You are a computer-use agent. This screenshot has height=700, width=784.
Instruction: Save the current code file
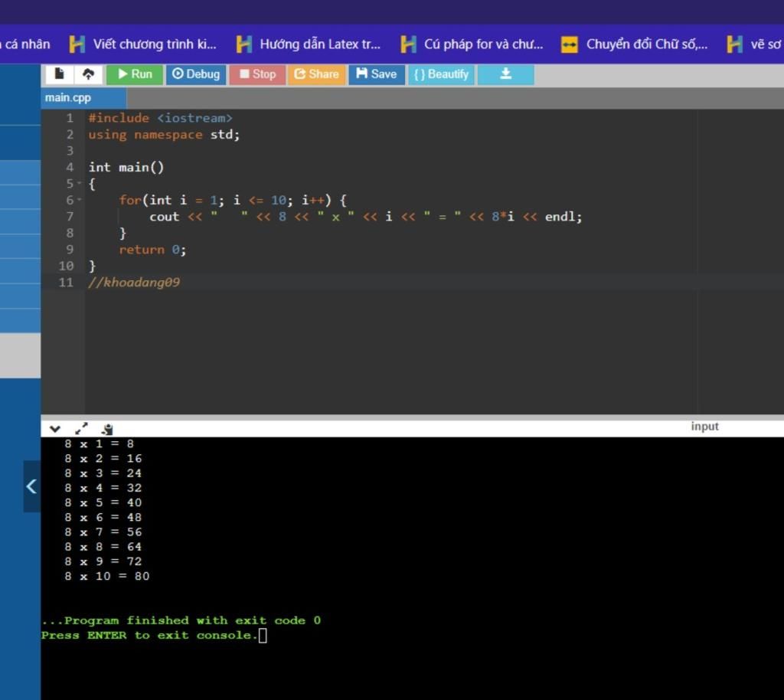point(377,74)
